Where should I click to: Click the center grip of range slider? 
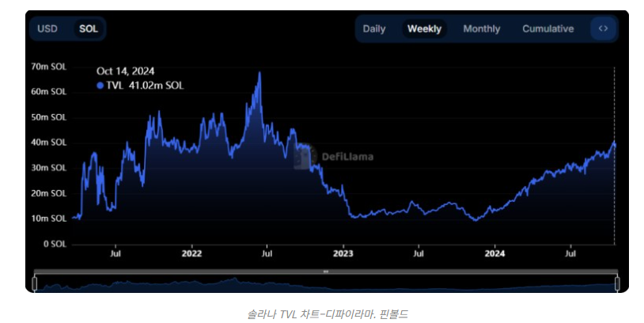(325, 272)
